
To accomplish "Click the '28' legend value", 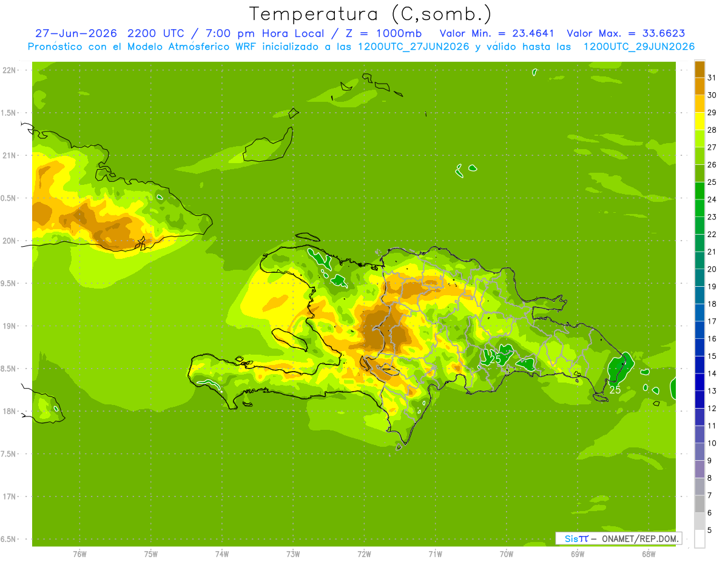I will click(712, 130).
